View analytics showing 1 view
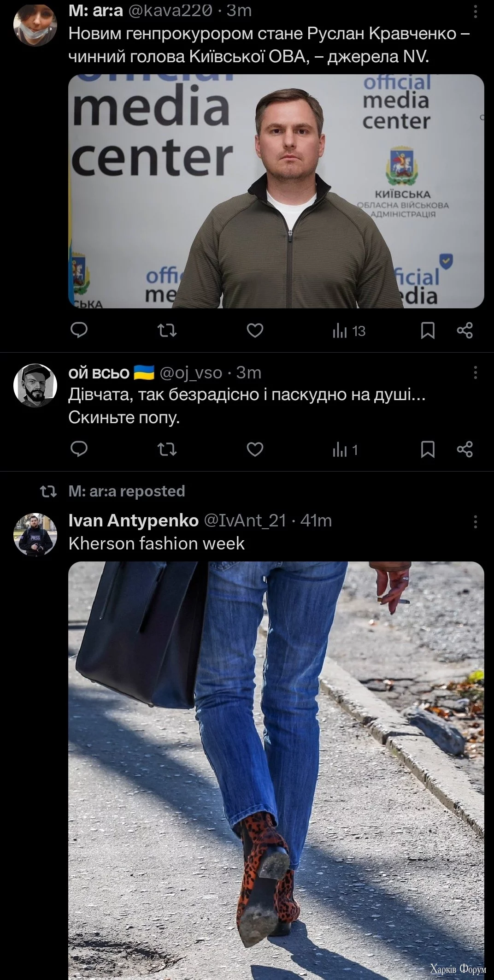The width and height of the screenshot is (494, 980). click(x=345, y=450)
